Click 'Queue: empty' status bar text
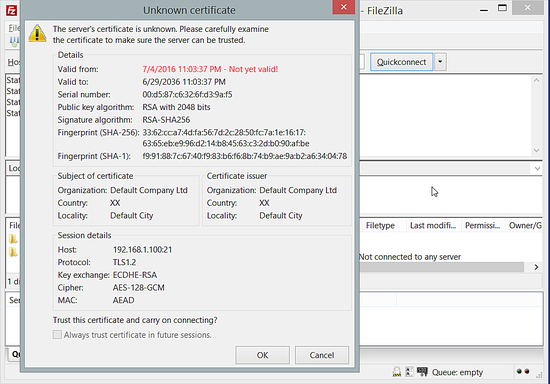The height and width of the screenshot is (384, 550). coord(457,372)
